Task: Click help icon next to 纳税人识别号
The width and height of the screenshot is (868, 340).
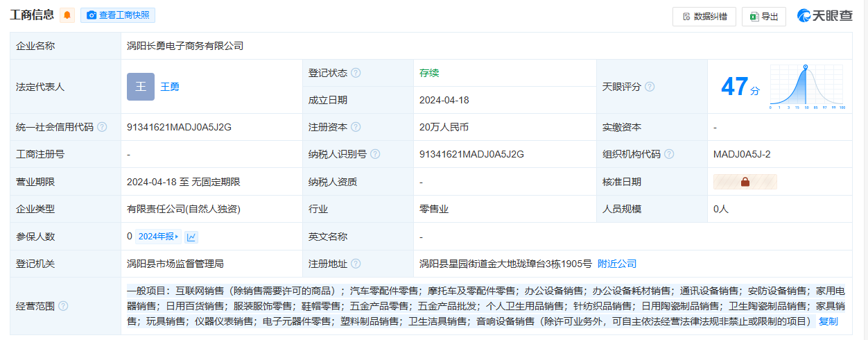Action: [375, 154]
